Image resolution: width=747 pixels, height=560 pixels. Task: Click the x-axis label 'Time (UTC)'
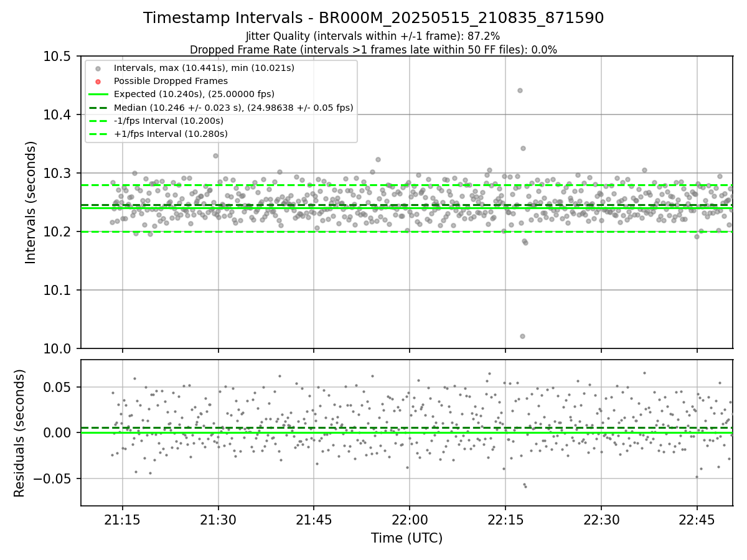click(x=406, y=538)
